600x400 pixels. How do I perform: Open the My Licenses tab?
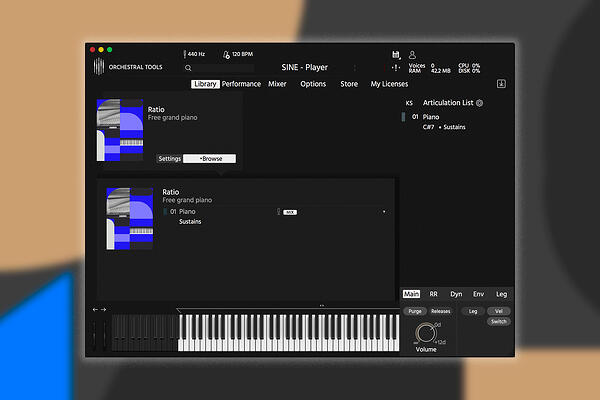tap(389, 84)
